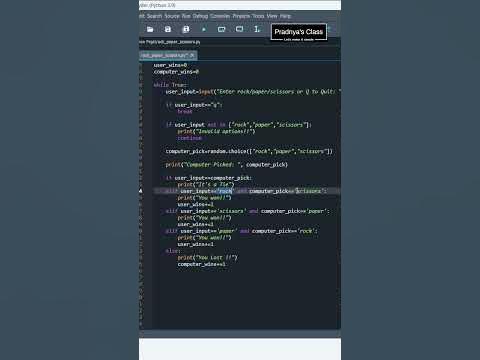Click the Spyder window title bar
Image resolution: width=480 pixels, height=360 pixels.
pyautogui.click(x=240, y=5)
